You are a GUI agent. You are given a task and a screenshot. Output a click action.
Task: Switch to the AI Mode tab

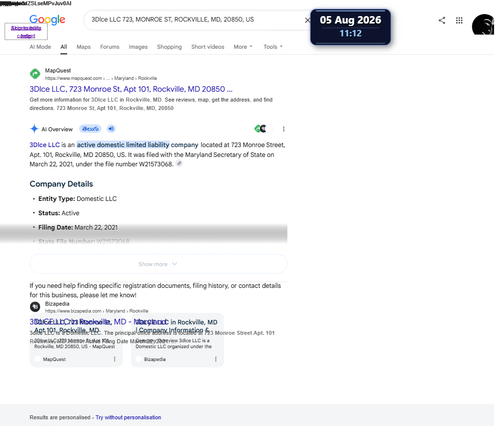[x=40, y=47]
